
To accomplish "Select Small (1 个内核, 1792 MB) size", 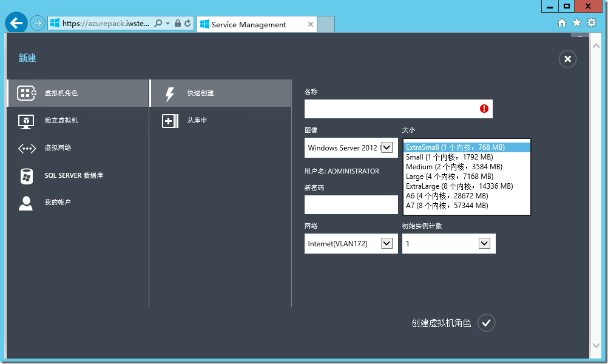I will tap(467, 157).
